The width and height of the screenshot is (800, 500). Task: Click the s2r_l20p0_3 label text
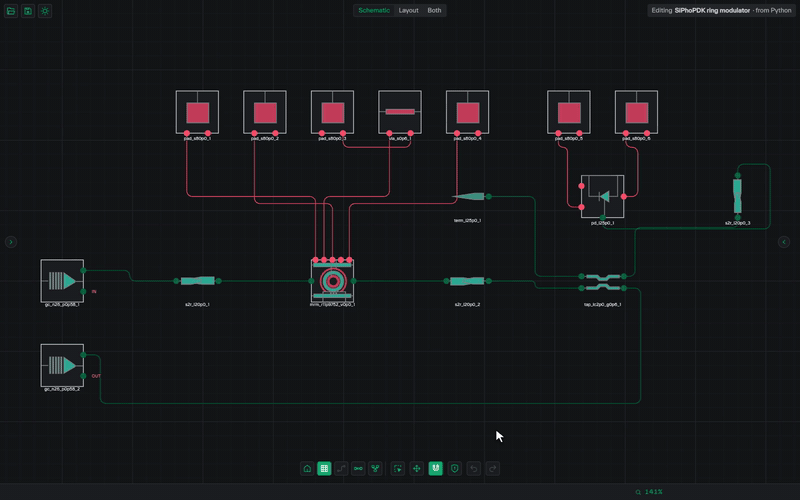pos(737,223)
